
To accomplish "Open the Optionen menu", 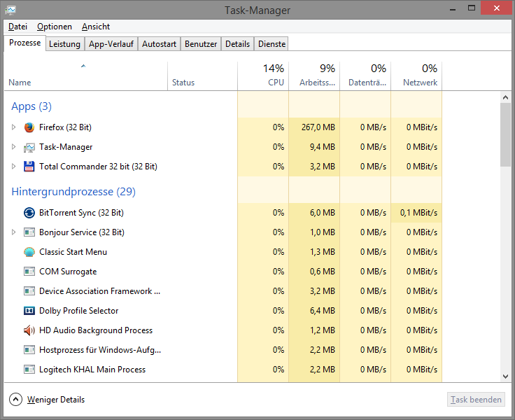I will 55,27.
